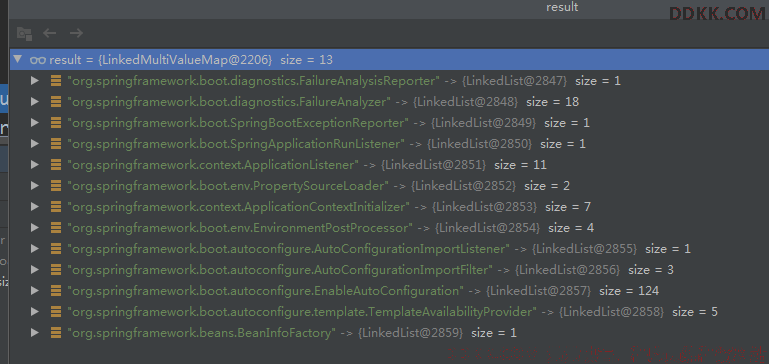Click the field icon of AutoConfigurationImportFilter row
The image size is (769, 364).
coord(56,270)
